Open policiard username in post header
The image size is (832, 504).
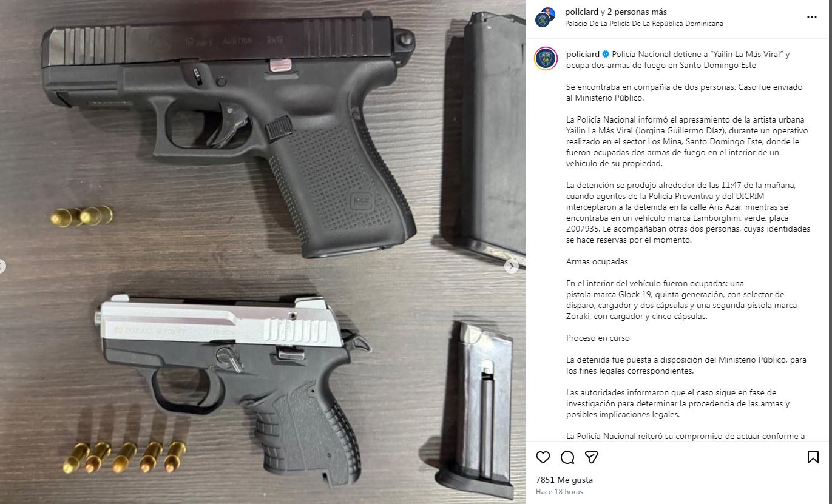582,12
